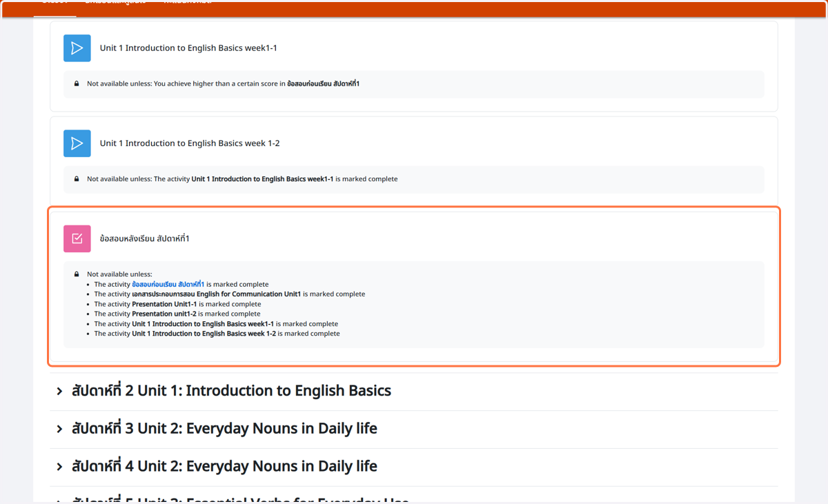Open Unit 1 Introduction to English Basics week 1-2
Image resolution: width=828 pixels, height=504 pixels.
tap(190, 143)
